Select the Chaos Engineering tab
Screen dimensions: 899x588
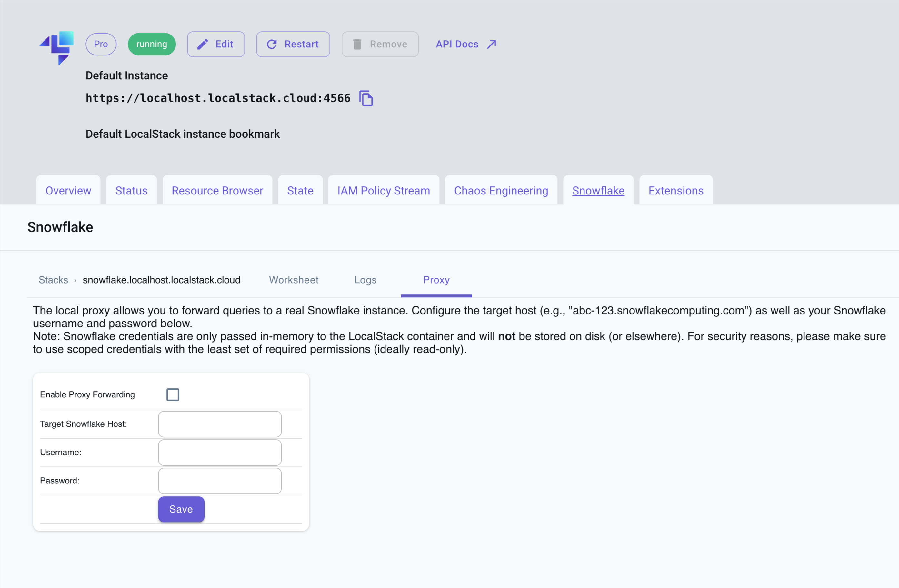click(x=501, y=191)
